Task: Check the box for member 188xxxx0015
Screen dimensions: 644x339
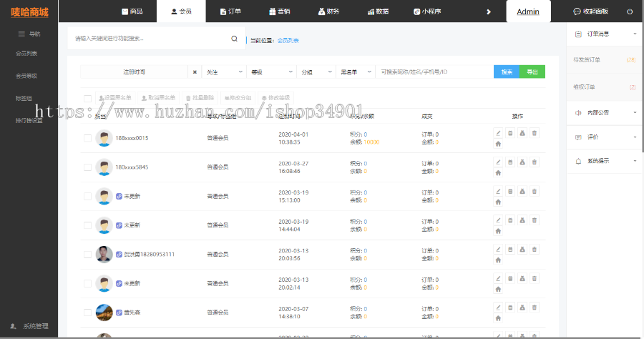Action: [x=87, y=138]
